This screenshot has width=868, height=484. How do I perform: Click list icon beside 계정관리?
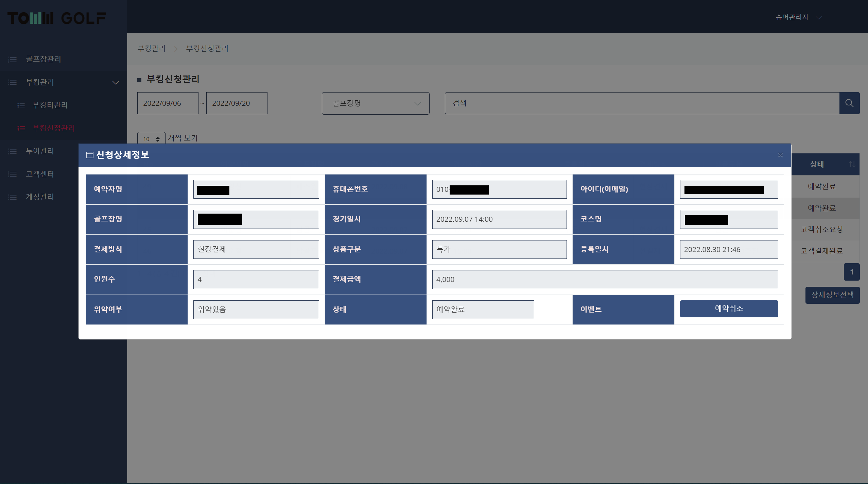(x=13, y=197)
